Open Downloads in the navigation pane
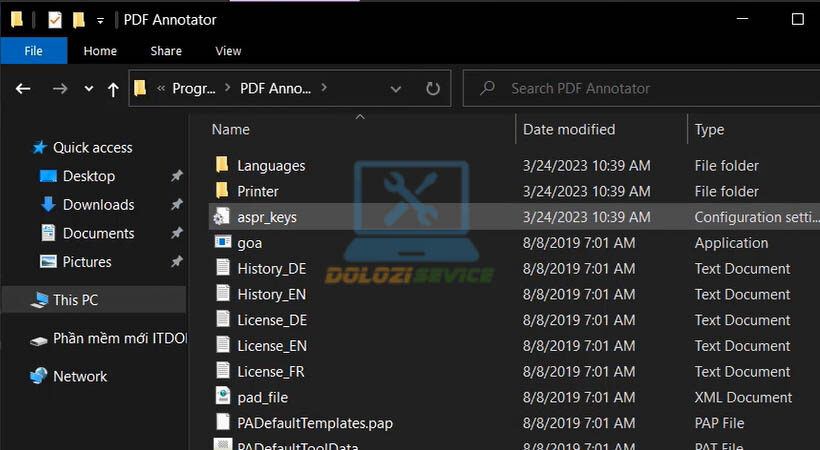This screenshot has width=820, height=450. tap(98, 205)
